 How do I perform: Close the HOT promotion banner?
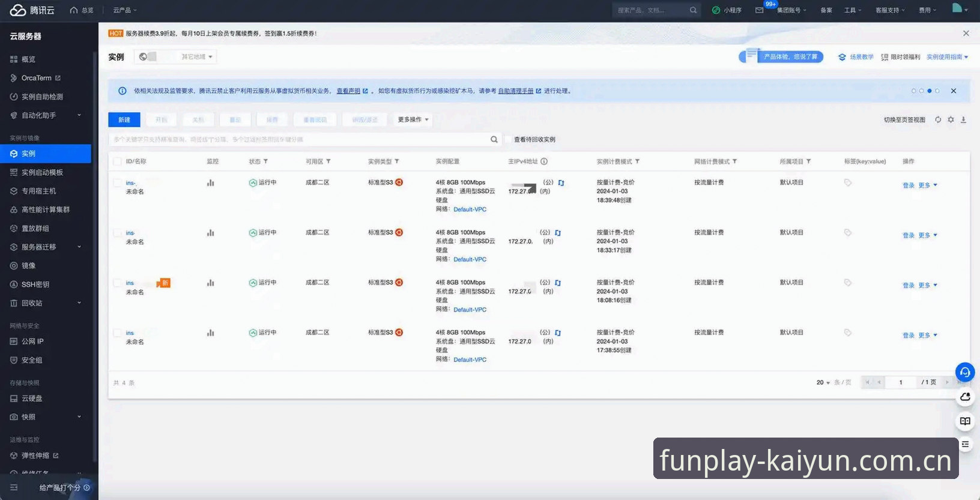tap(966, 34)
